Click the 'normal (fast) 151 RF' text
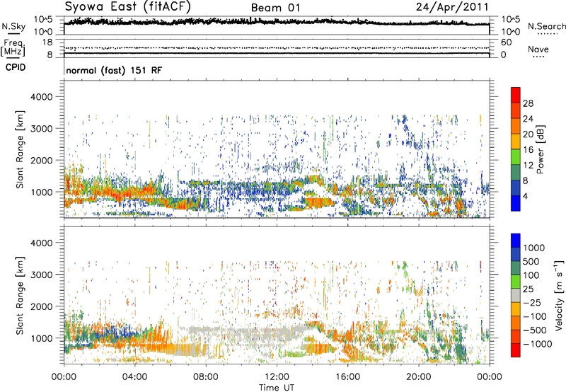Viewport: 566px width, 392px height. (x=114, y=70)
